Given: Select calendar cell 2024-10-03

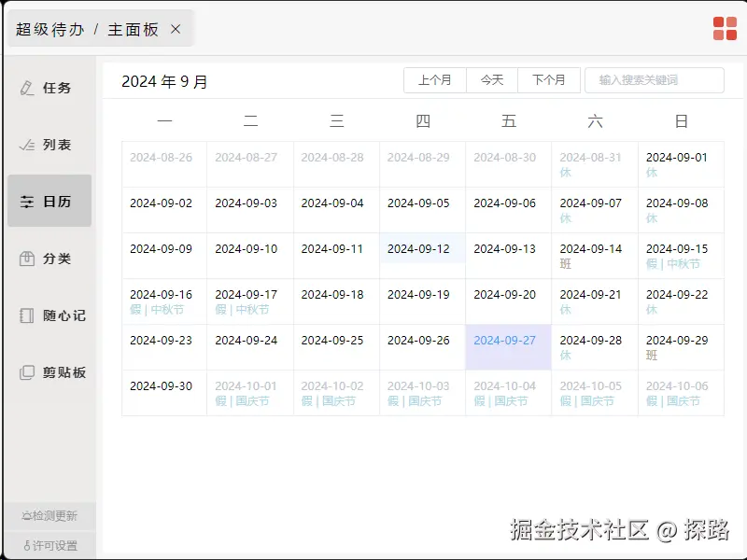Looking at the screenshot, I should pos(422,393).
